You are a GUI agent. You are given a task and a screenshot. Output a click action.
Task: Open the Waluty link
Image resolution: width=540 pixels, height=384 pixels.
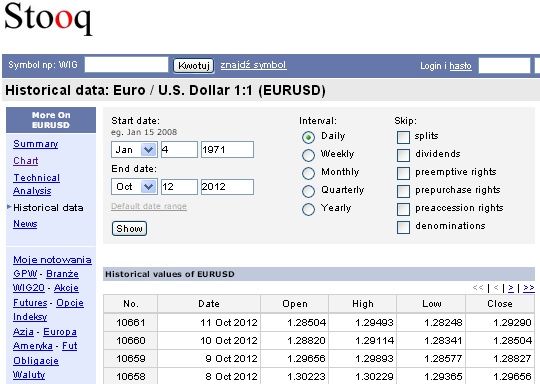click(29, 375)
